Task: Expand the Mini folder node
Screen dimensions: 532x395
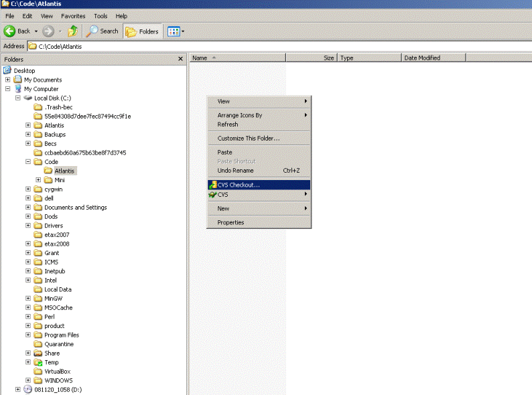Action: point(38,180)
